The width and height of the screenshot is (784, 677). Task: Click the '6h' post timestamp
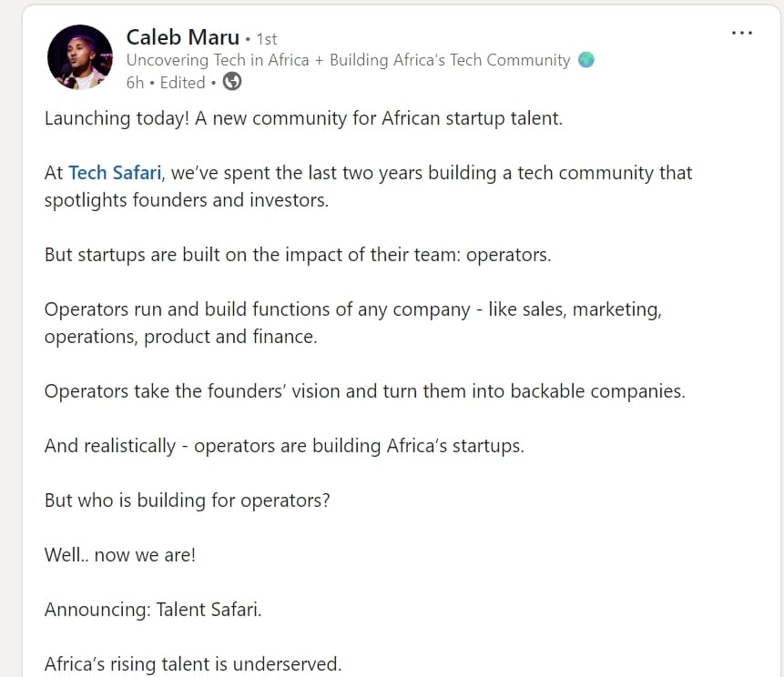click(x=135, y=83)
